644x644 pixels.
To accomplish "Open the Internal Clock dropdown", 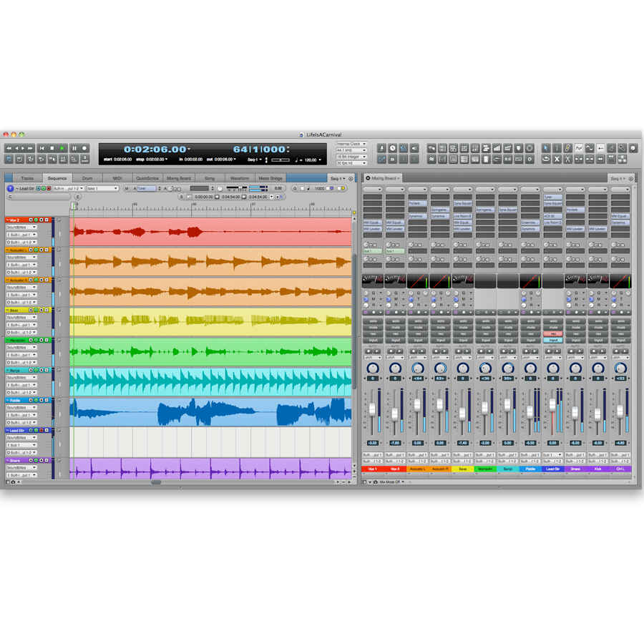I will 351,144.
